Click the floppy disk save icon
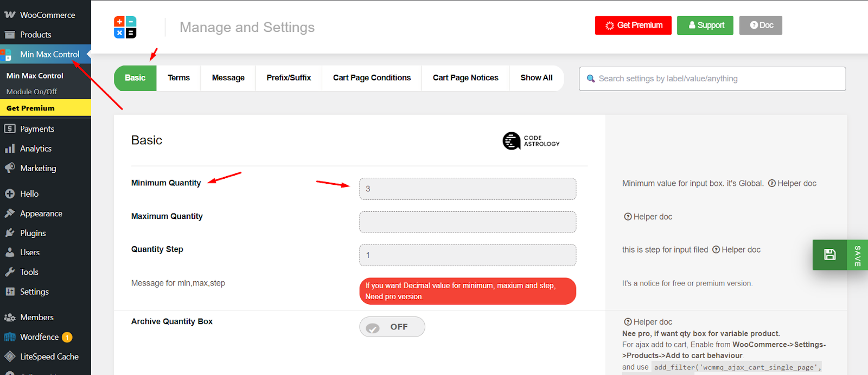The width and height of the screenshot is (868, 375). (829, 255)
